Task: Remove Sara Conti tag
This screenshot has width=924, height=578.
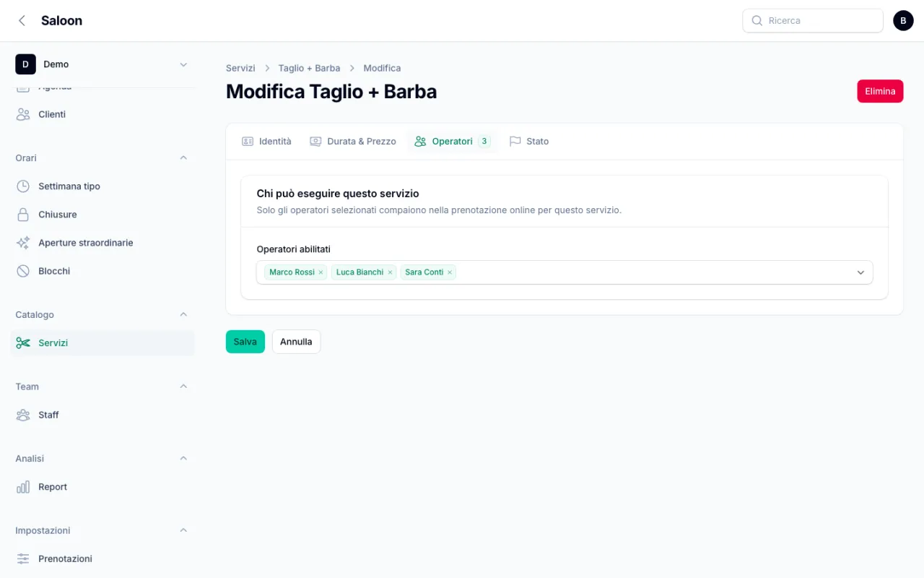Action: pyautogui.click(x=450, y=272)
